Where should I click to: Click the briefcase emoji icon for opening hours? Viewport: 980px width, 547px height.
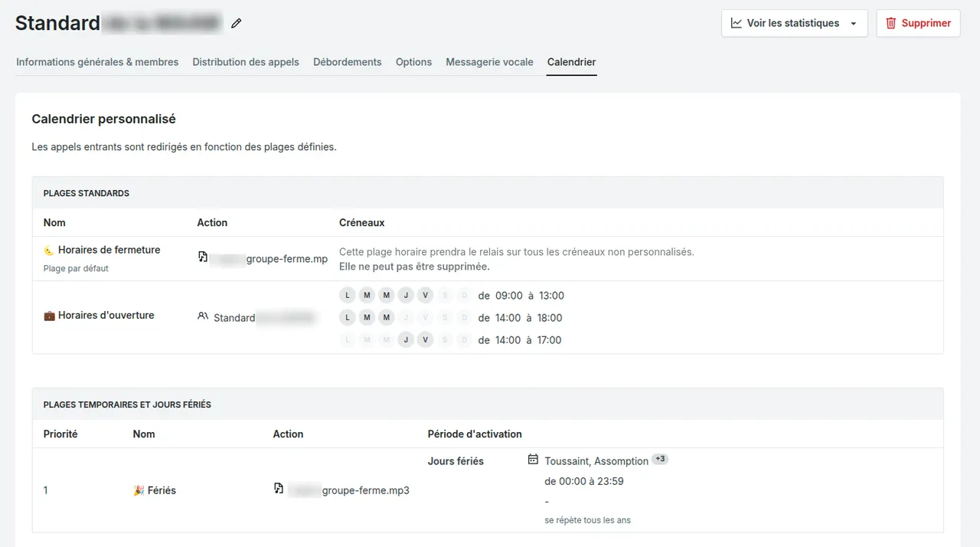pos(49,316)
